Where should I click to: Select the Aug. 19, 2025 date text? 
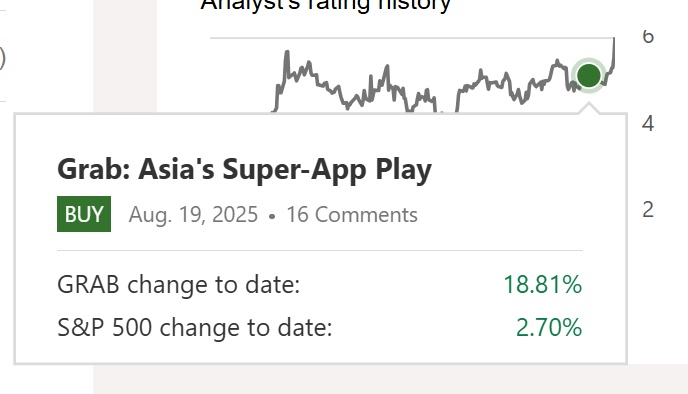click(x=193, y=215)
